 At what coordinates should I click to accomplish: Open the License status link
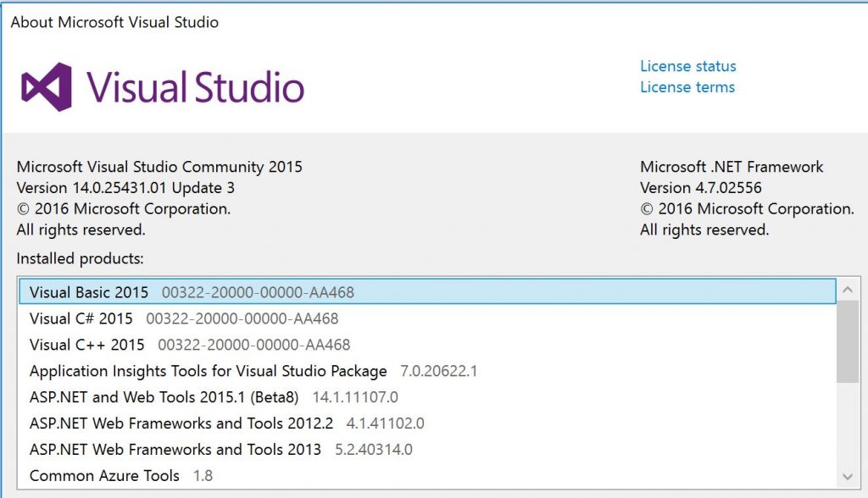(x=688, y=66)
